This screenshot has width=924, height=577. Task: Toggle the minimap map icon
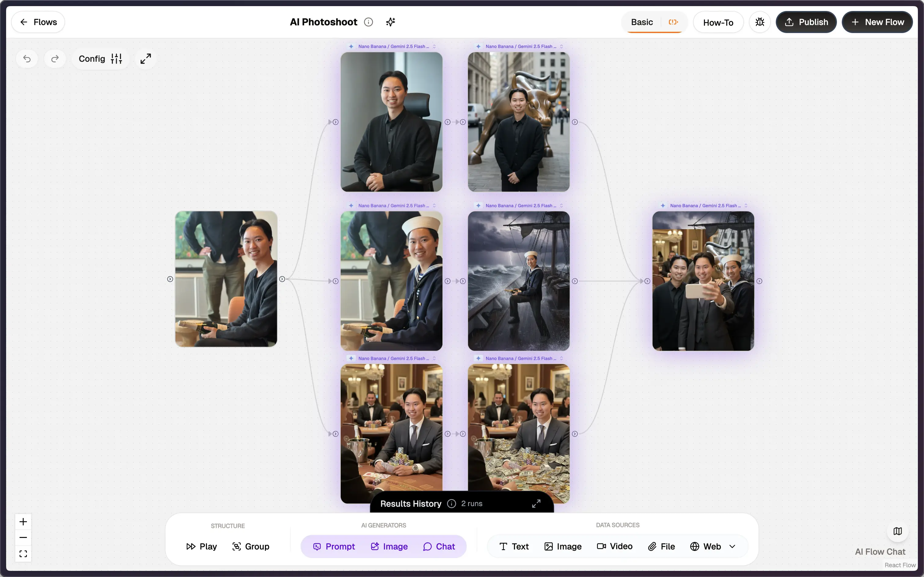(897, 531)
